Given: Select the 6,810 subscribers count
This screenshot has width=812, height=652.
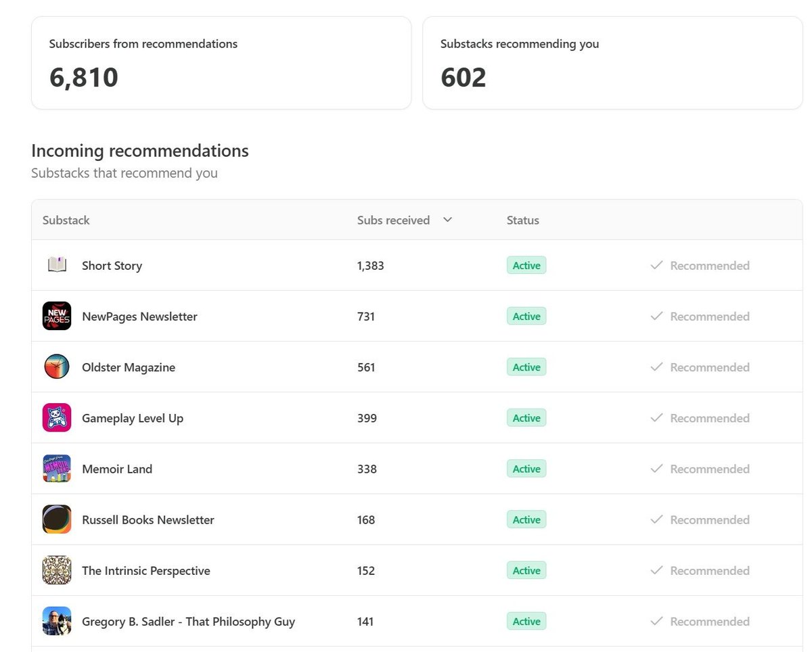Looking at the screenshot, I should 84,77.
